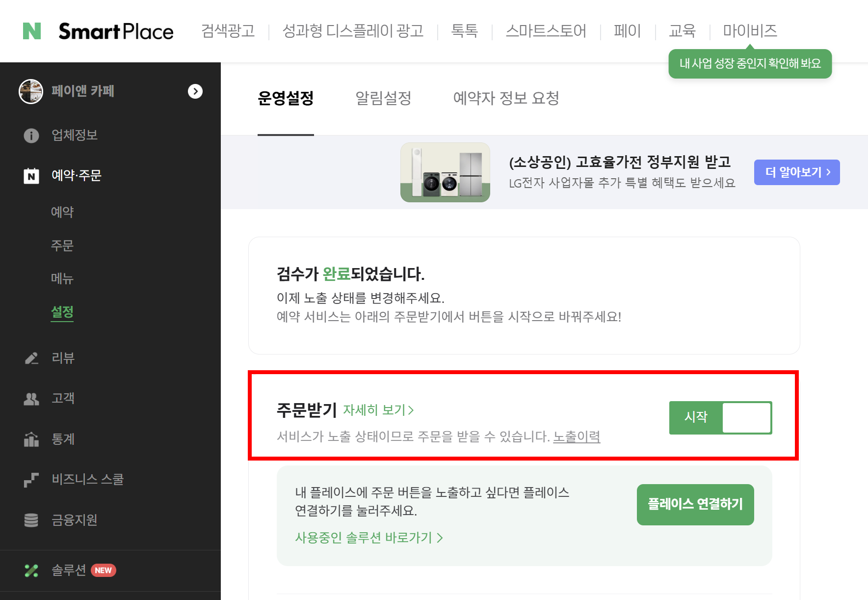Image resolution: width=868 pixels, height=600 pixels.
Task: Click the 고효율가전 정부지원 받고 banner title
Action: (x=620, y=162)
